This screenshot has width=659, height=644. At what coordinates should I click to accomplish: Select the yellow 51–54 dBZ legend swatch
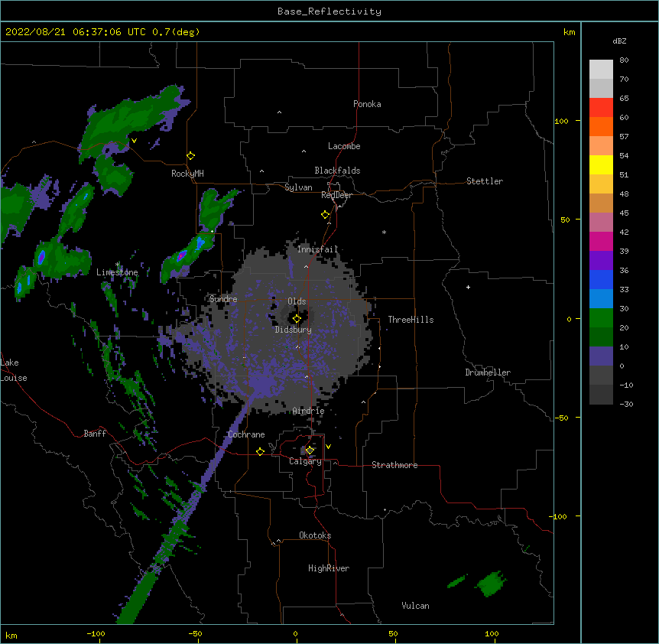point(601,164)
